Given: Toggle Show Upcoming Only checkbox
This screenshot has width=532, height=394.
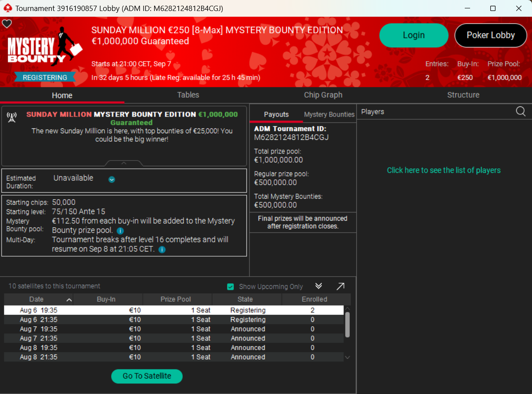Looking at the screenshot, I should (x=230, y=287).
